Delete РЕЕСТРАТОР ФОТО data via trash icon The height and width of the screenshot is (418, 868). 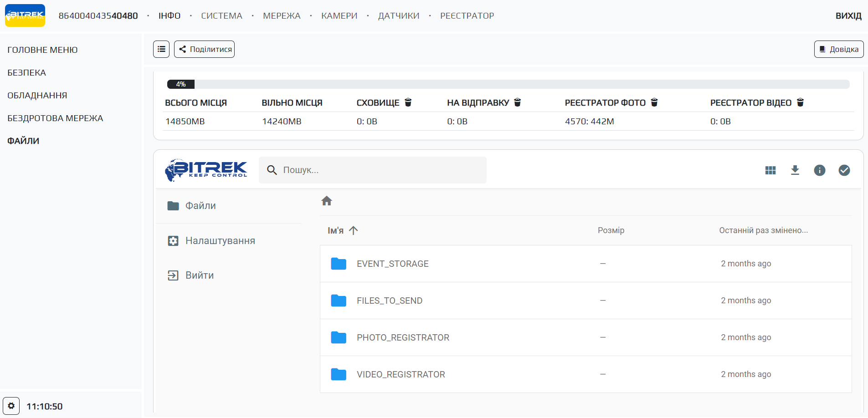click(x=654, y=102)
